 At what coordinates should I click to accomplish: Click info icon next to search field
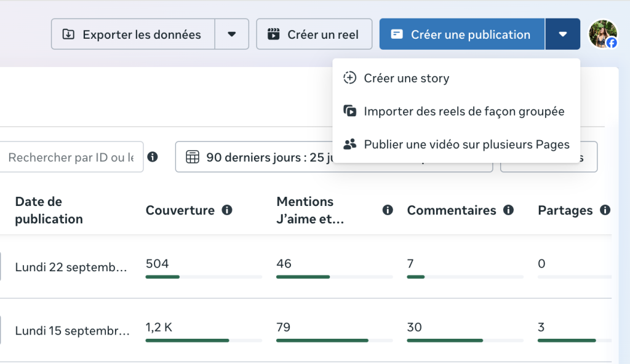[x=153, y=157]
